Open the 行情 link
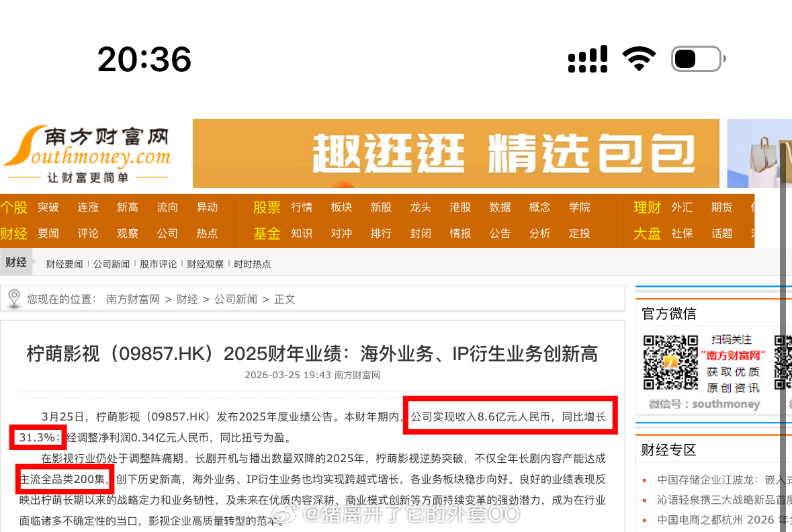The width and height of the screenshot is (792, 532). click(x=302, y=207)
